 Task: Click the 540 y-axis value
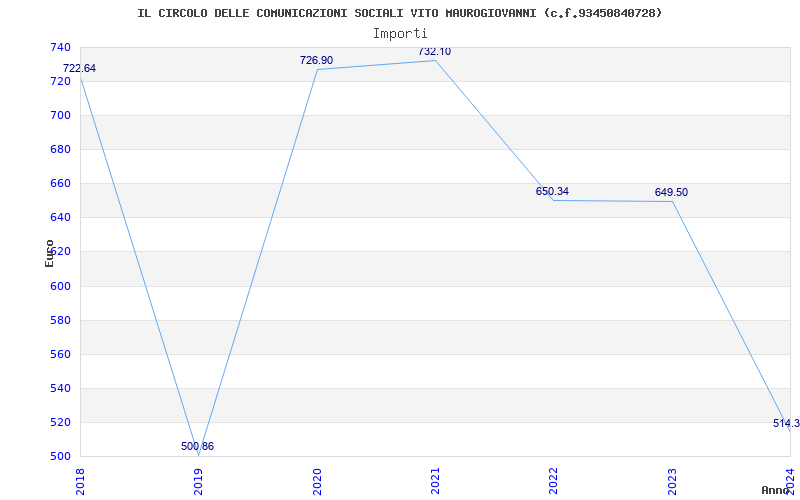pos(60,389)
